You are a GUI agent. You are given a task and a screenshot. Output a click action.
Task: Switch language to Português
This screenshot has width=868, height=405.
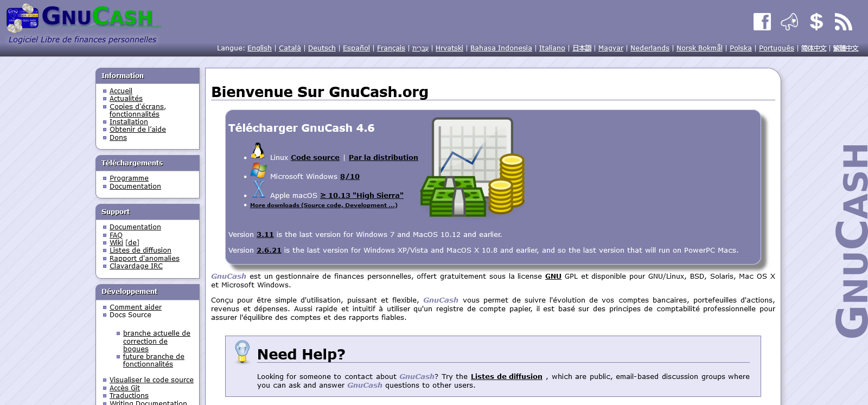[x=776, y=48]
